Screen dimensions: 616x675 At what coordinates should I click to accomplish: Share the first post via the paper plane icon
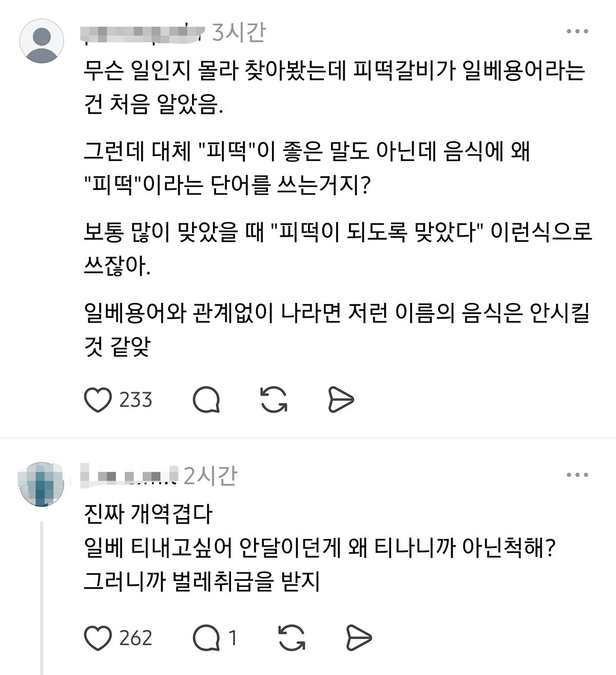(x=341, y=400)
